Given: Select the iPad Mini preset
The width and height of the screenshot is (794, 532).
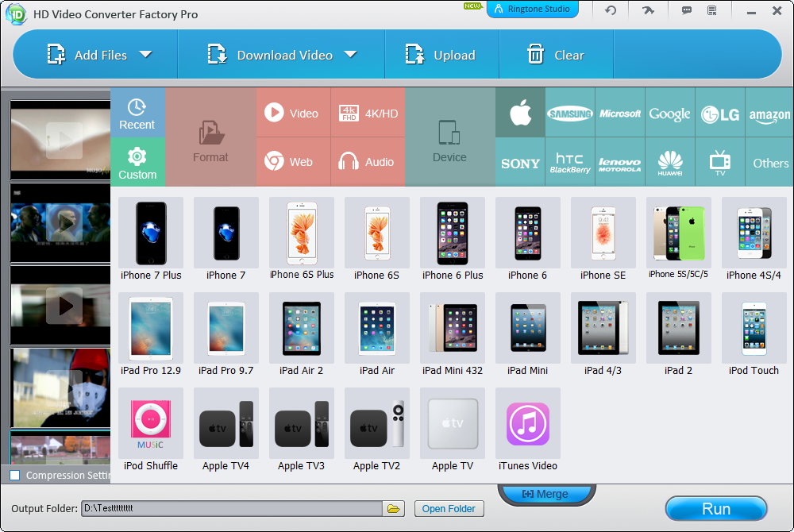Looking at the screenshot, I should (528, 334).
